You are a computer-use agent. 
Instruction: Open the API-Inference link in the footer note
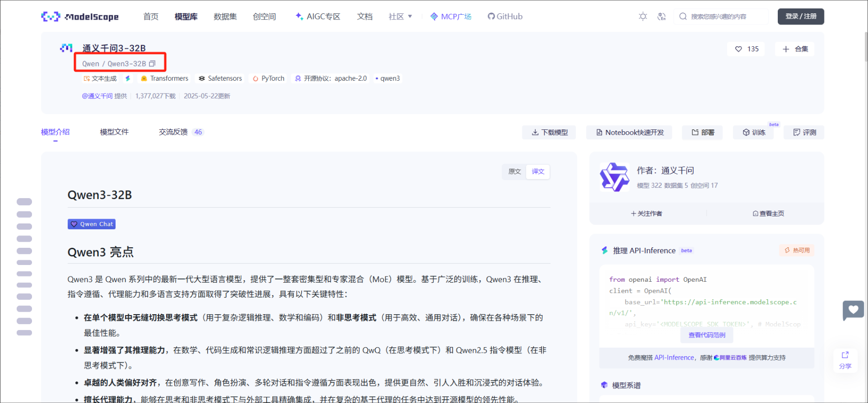tap(674, 358)
